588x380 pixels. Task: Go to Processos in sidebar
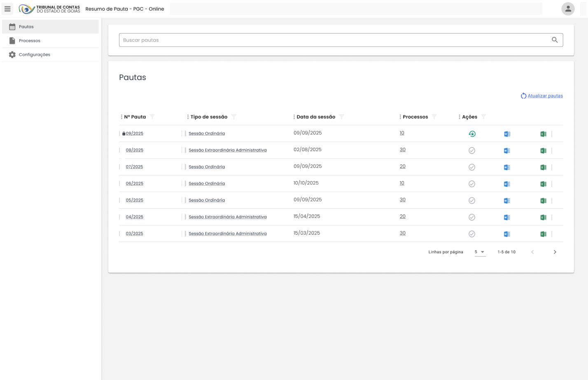tap(30, 41)
